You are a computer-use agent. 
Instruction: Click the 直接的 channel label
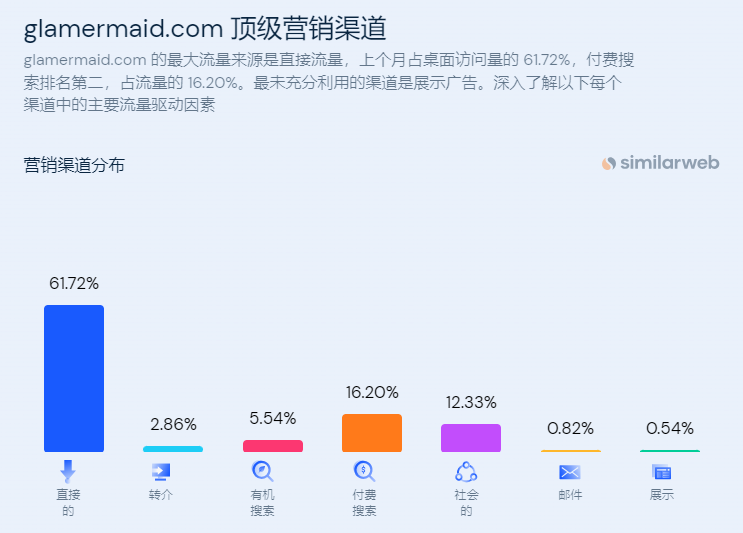68,503
